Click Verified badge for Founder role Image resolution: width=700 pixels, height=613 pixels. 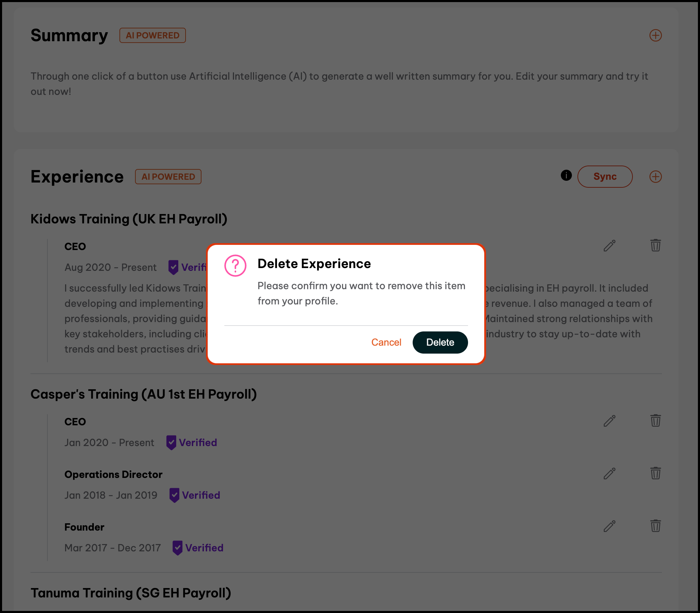tap(198, 548)
